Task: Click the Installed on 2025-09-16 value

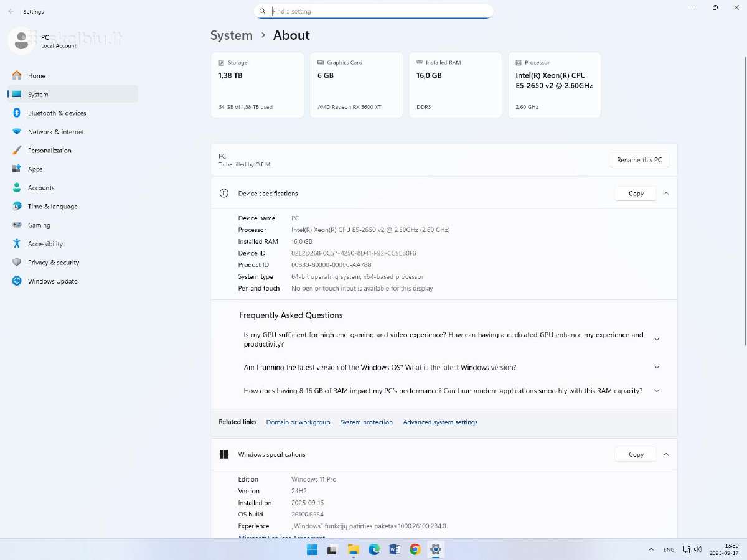Action: 308,503
